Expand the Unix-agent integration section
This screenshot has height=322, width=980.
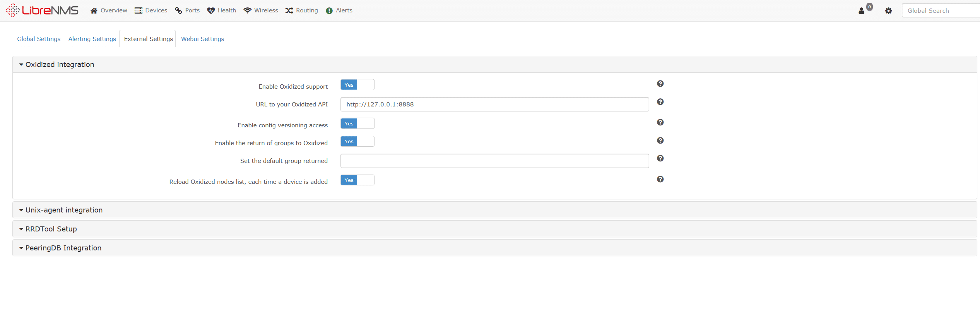pos(494,210)
